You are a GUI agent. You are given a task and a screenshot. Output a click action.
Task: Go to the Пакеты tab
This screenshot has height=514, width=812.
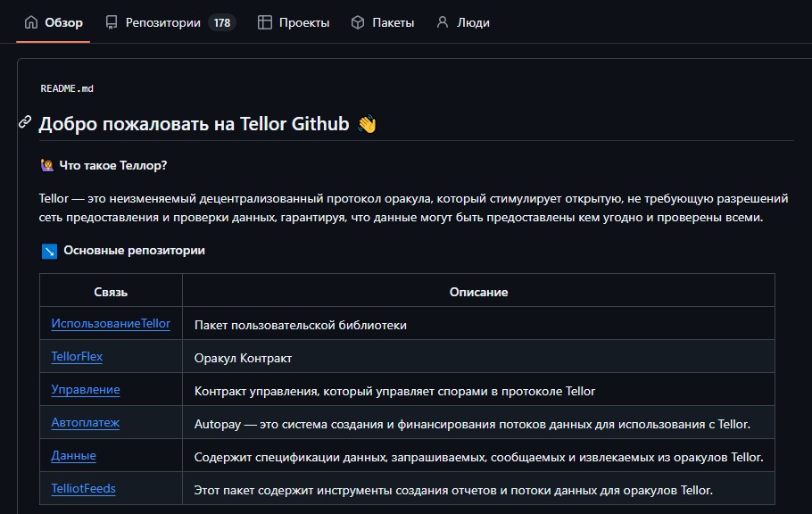pyautogui.click(x=393, y=22)
